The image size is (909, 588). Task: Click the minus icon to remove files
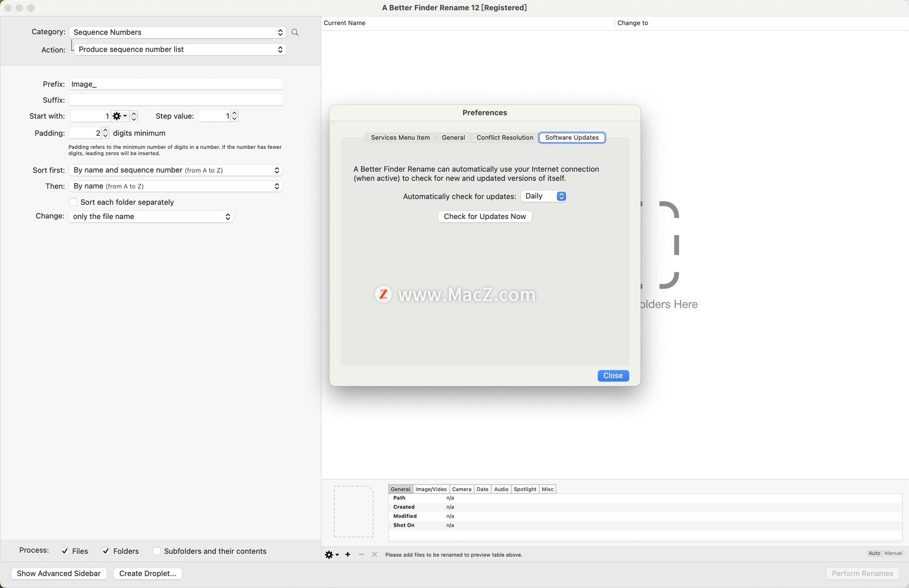tap(361, 554)
